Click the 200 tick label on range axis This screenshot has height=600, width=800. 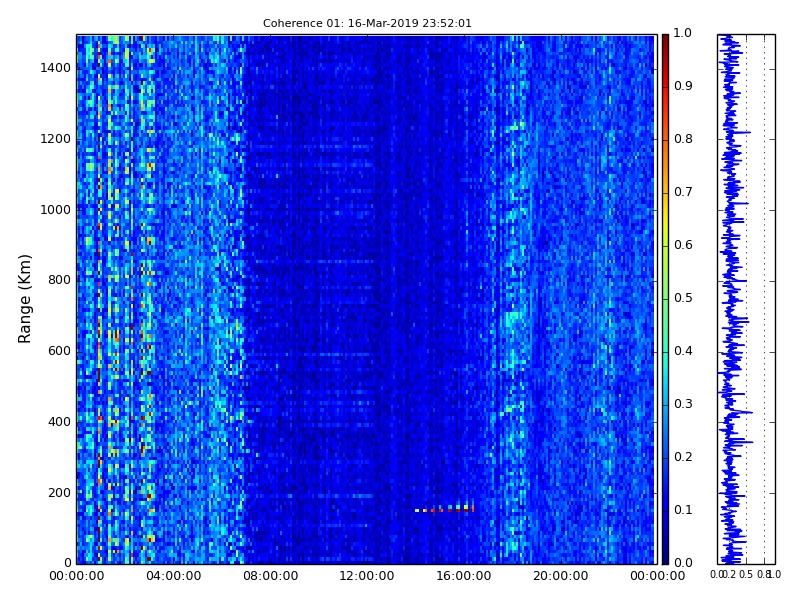point(59,493)
